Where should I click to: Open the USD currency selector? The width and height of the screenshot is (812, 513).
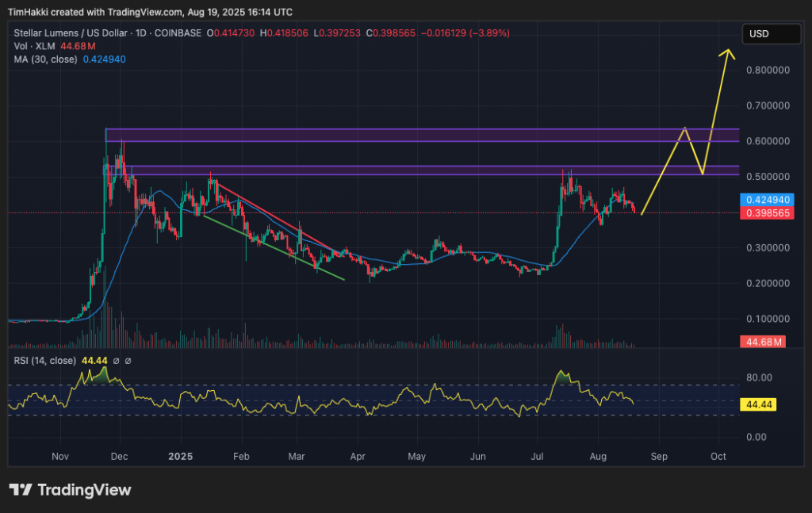click(772, 34)
